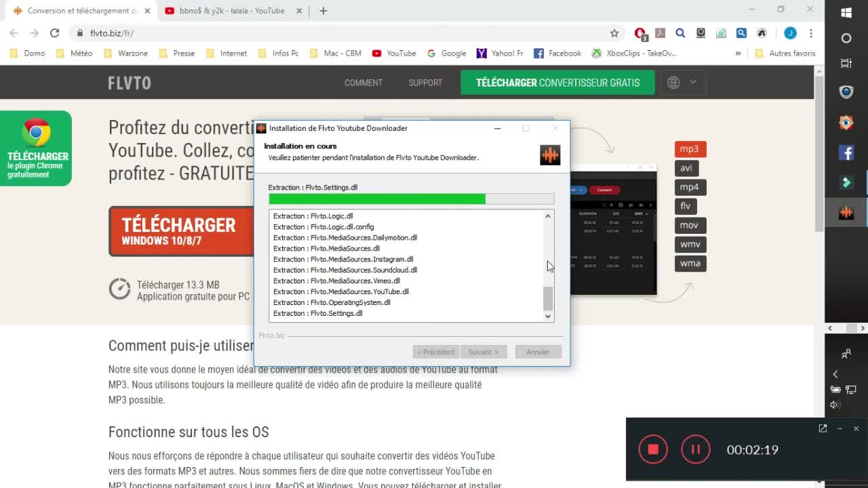Switch to the flvto Conversion tab
This screenshot has height=488, width=868.
click(x=81, y=11)
